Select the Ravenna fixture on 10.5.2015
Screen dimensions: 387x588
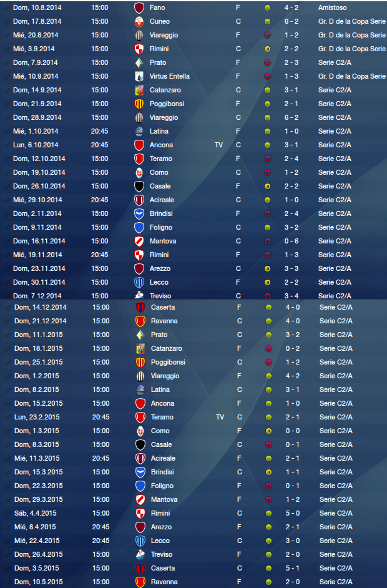(193, 582)
